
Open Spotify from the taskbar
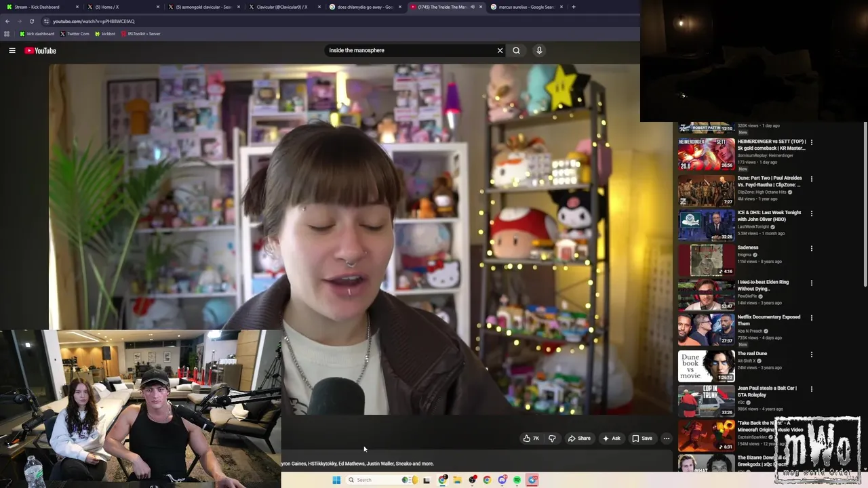[517, 480]
